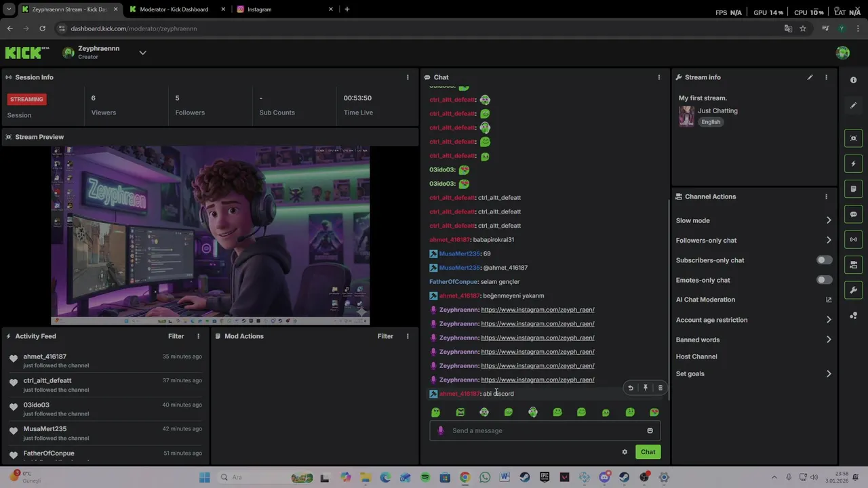Edit stream info with the pencil icon
868x488 pixels.
tap(810, 77)
